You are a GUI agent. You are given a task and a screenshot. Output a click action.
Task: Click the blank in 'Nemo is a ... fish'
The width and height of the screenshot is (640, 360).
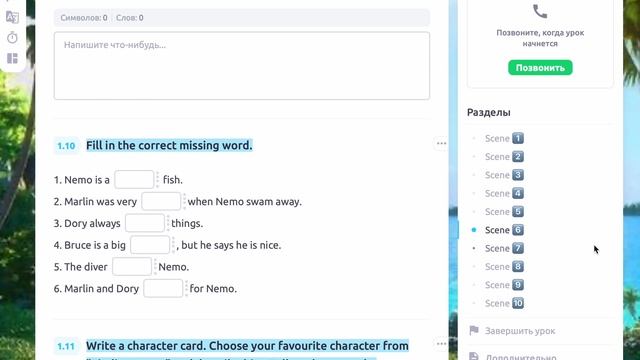pyautogui.click(x=134, y=180)
